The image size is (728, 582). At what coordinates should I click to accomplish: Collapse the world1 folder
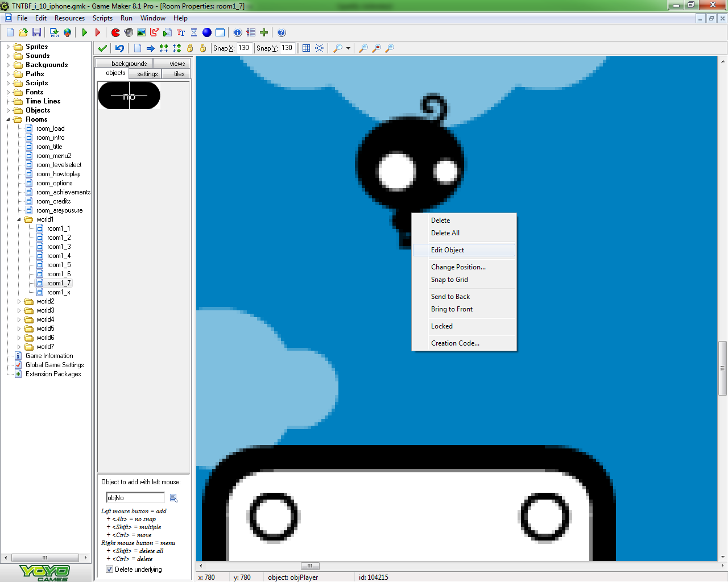tap(19, 219)
